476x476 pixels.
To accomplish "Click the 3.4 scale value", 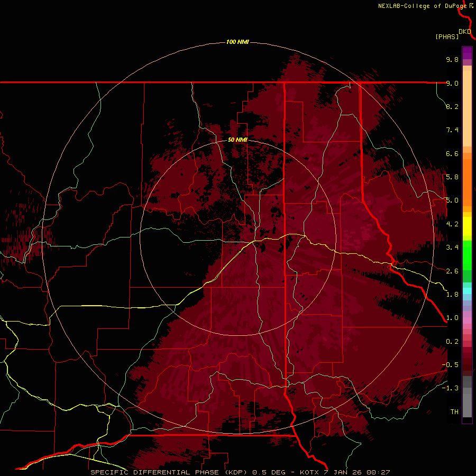I will [x=452, y=248].
